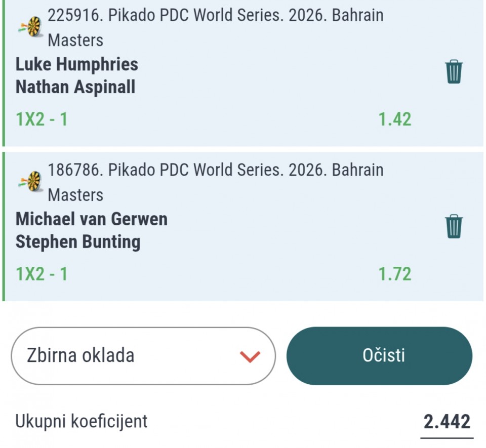The image size is (486, 448).
Task: Open event 225916 Bahrain Masters title
Action: (215, 16)
